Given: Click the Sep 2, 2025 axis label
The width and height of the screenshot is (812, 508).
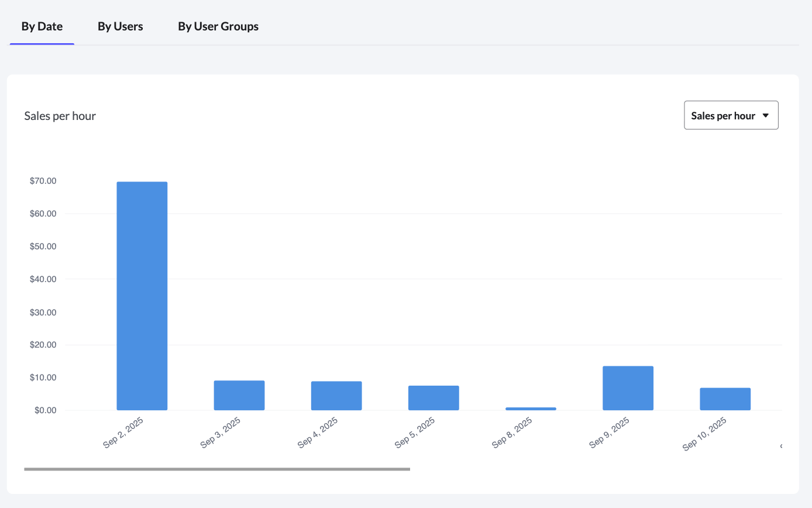Looking at the screenshot, I should coord(124,433).
